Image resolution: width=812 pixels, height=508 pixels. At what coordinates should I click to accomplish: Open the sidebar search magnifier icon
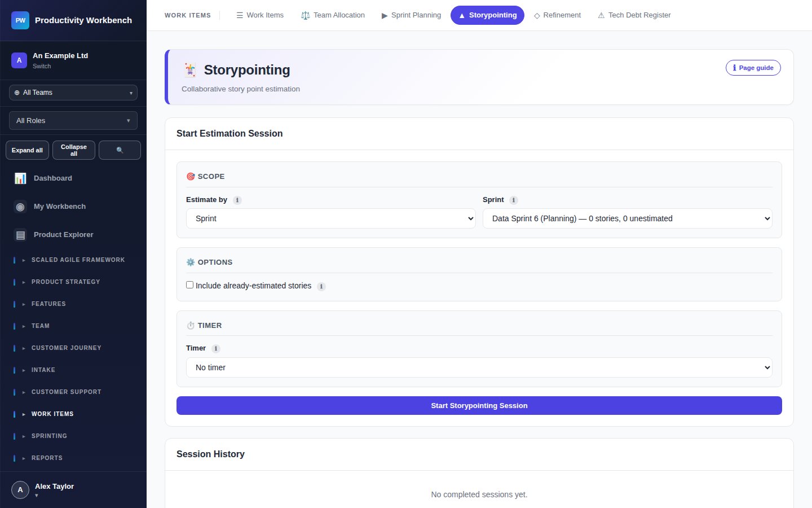pyautogui.click(x=120, y=150)
